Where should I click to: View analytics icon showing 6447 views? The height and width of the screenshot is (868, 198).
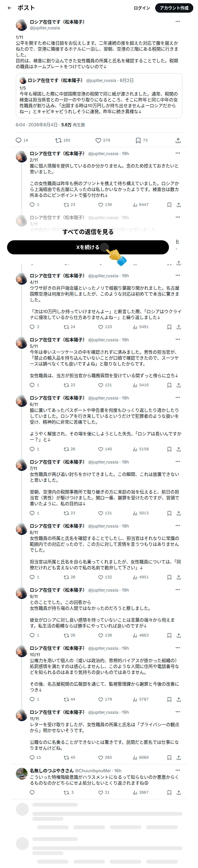[141, 204]
